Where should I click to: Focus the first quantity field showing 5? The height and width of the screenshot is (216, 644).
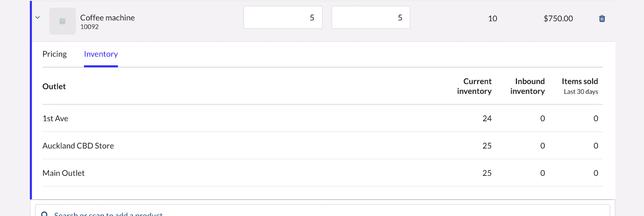[283, 18]
